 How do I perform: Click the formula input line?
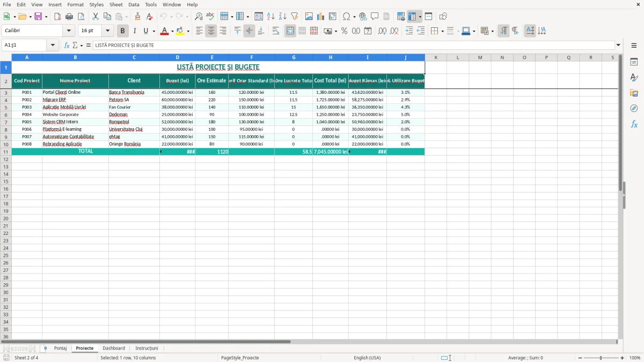click(x=353, y=46)
